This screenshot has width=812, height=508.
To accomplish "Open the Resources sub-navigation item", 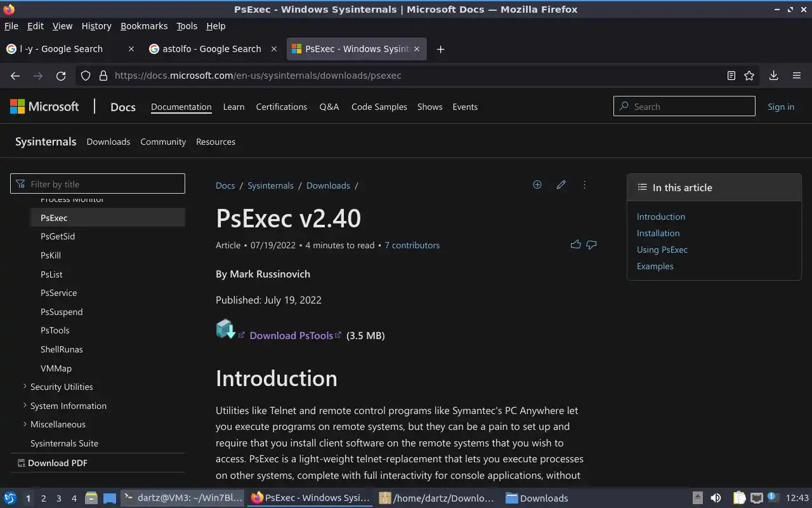I will point(216,142).
